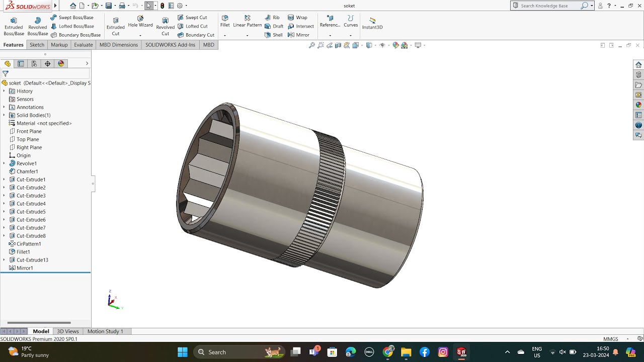Select the Draft tool

click(274, 26)
